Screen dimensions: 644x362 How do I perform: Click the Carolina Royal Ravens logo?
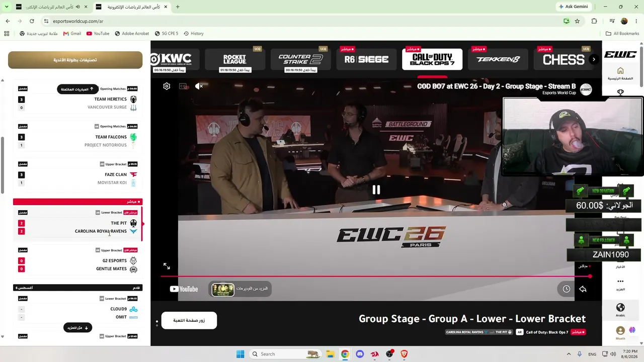133,231
